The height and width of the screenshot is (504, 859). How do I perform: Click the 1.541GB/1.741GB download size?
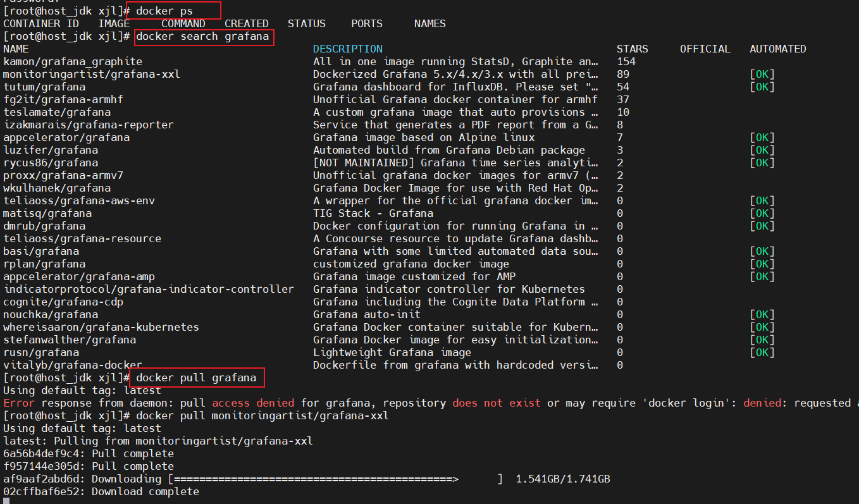tap(563, 479)
